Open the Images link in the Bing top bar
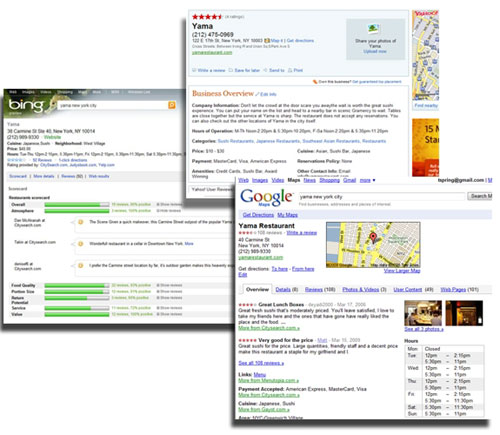 [28, 92]
